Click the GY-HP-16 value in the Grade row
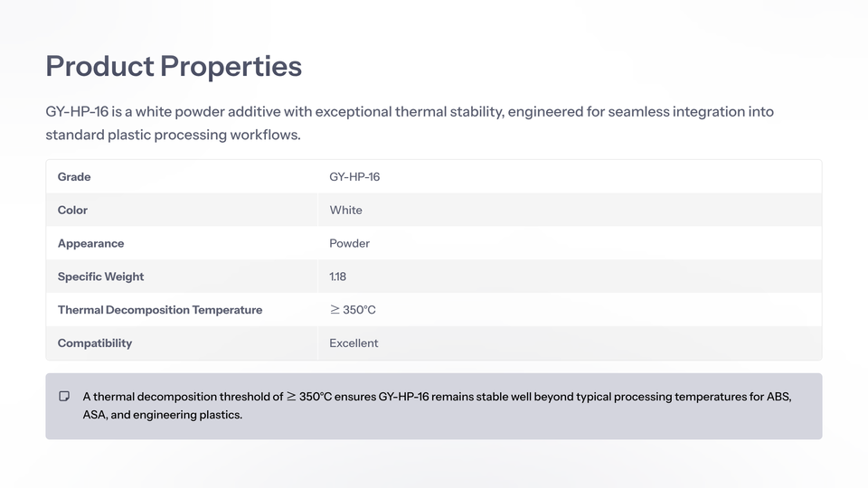Image resolution: width=868 pixels, height=488 pixels. (x=354, y=177)
